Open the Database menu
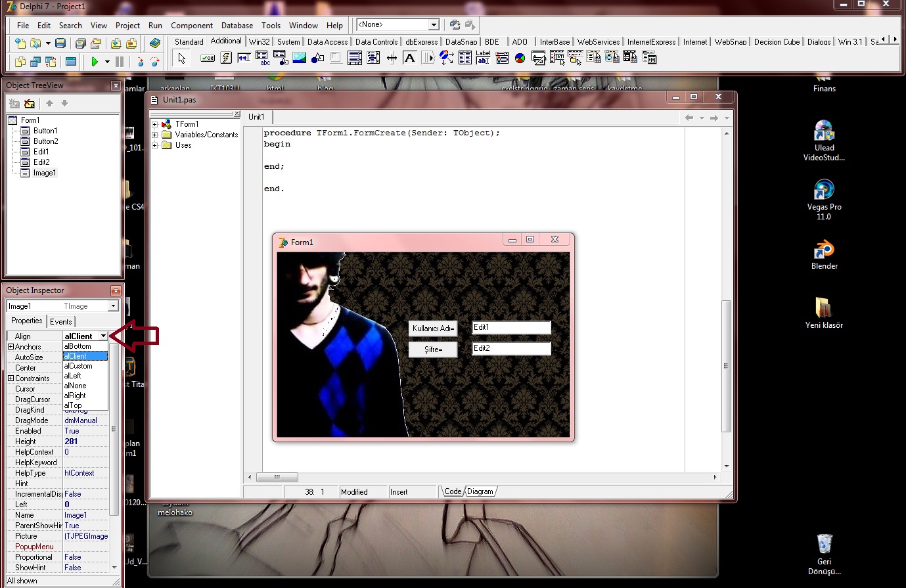The height and width of the screenshot is (588, 906). (x=237, y=26)
